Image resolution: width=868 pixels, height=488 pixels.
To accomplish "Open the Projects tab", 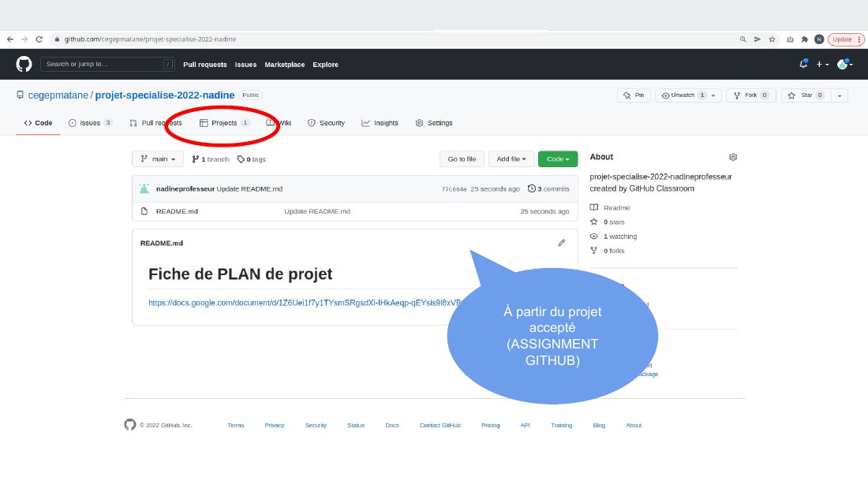I will pos(224,123).
